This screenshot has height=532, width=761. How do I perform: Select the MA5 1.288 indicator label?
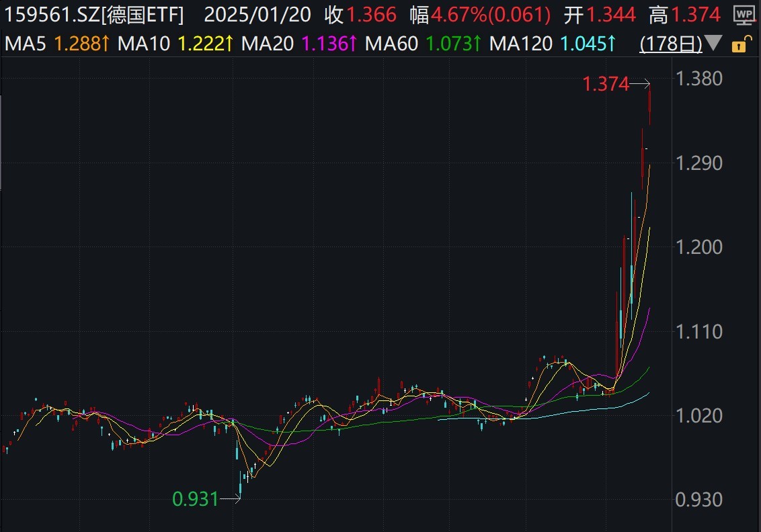point(56,44)
